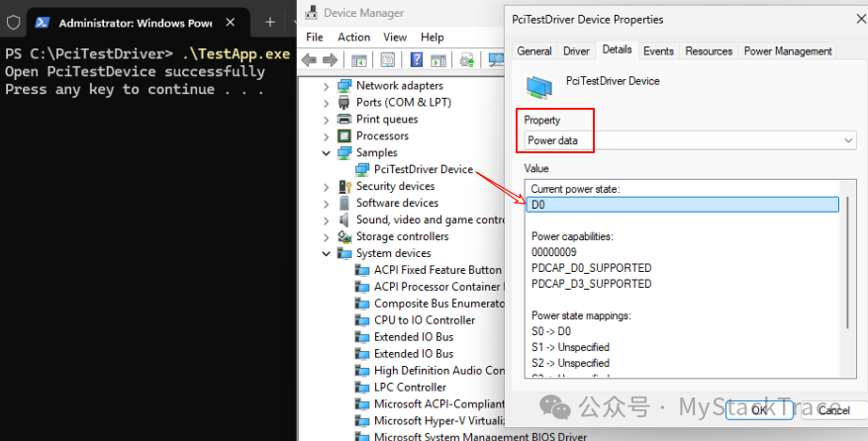Select the D0 current power state value

click(x=683, y=205)
